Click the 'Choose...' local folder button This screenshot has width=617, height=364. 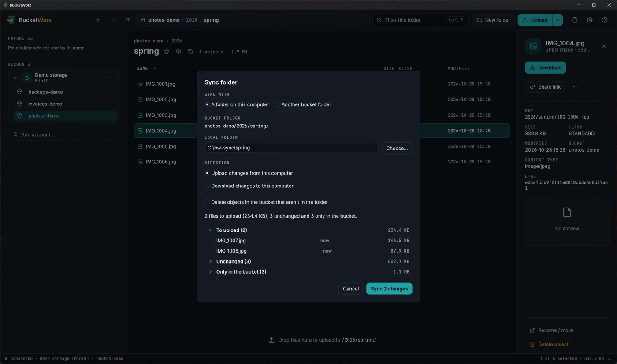(x=397, y=148)
